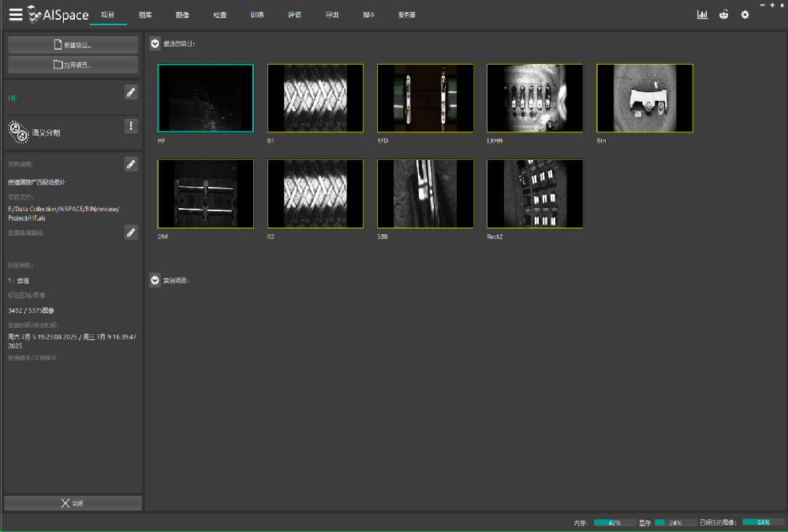Go to the 导出 tab
Screen dimensions: 788x532
[332, 15]
